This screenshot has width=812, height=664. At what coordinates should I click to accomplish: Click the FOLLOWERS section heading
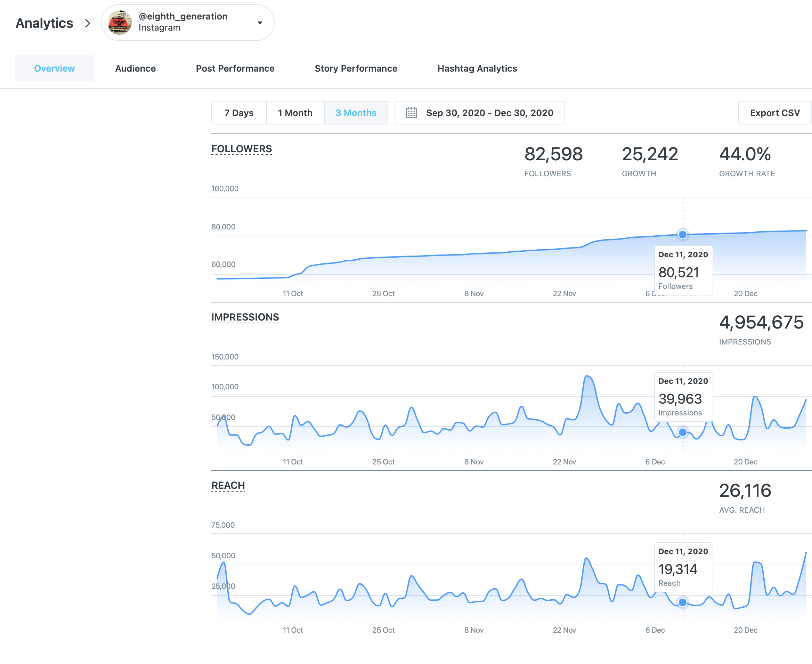pyautogui.click(x=241, y=149)
